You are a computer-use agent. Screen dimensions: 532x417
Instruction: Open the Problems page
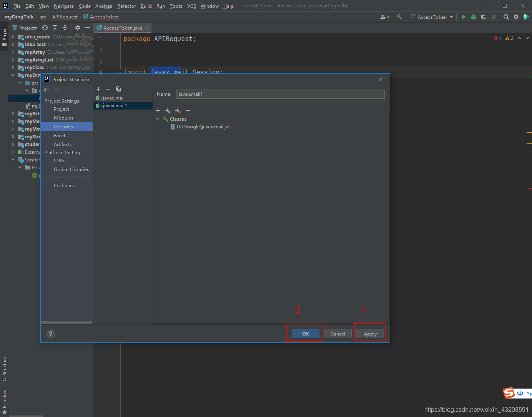point(64,185)
